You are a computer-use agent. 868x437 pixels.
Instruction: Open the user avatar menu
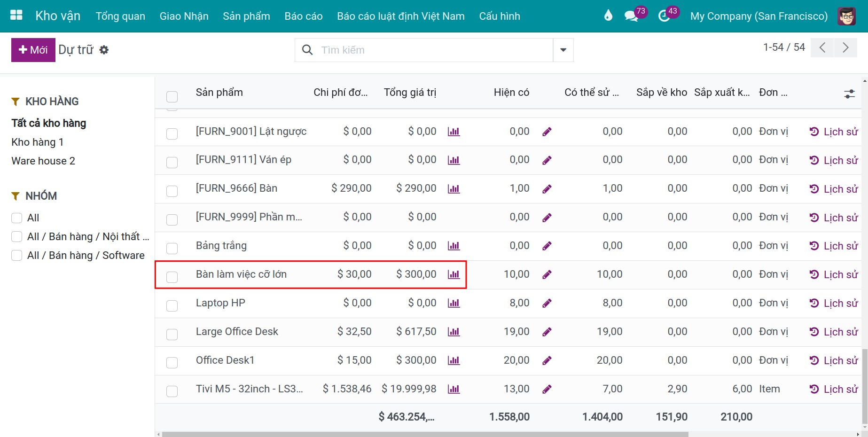point(847,16)
